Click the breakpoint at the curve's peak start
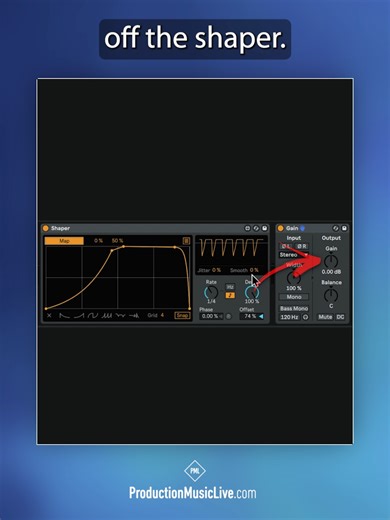390x520 pixels. (124, 246)
